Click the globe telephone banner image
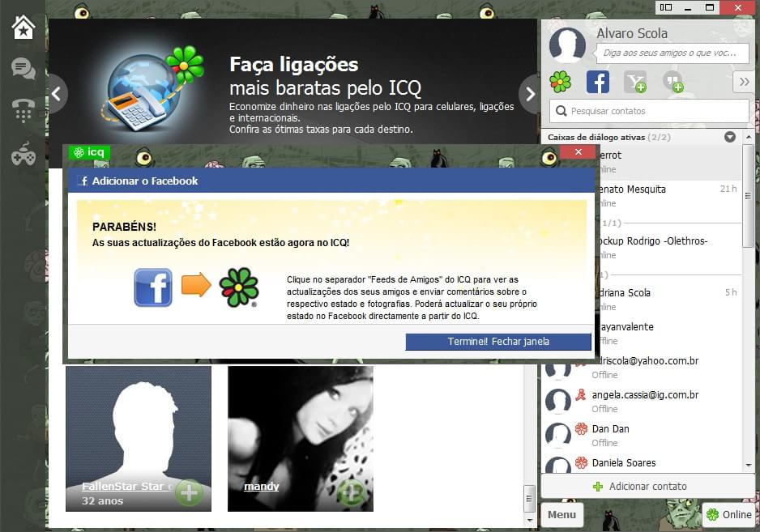760x532 pixels. click(152, 89)
